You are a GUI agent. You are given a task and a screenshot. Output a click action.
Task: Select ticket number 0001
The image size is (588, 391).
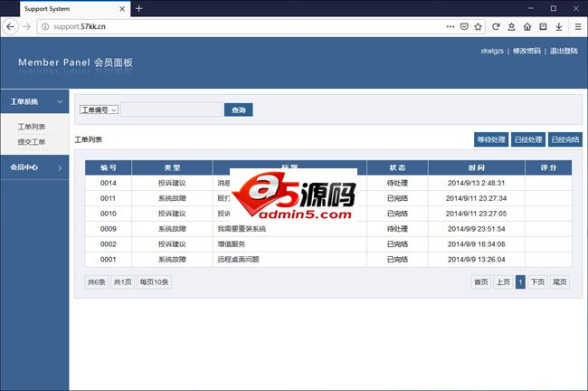[108, 259]
